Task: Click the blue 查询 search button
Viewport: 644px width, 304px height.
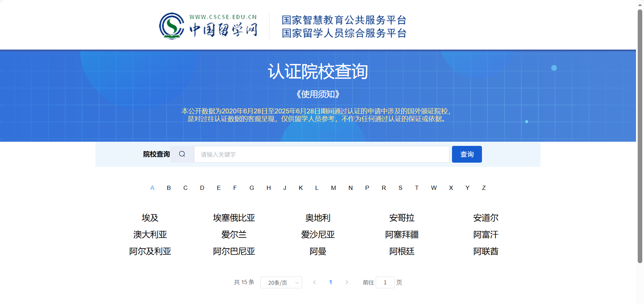Action: point(467,154)
